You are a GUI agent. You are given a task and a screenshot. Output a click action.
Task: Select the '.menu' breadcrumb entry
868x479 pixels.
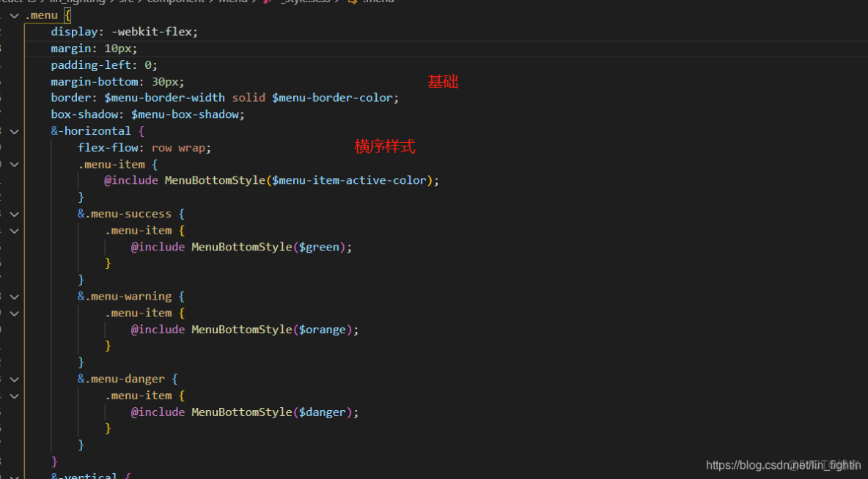(x=378, y=1)
